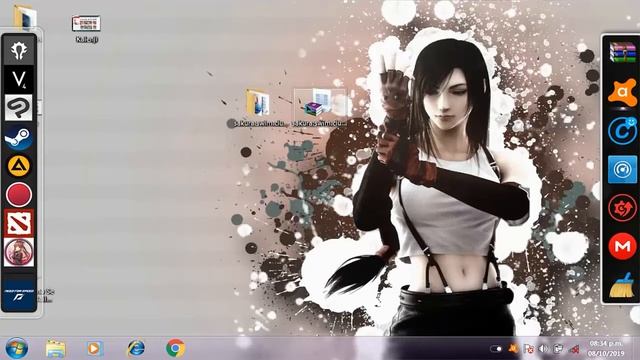The width and height of the screenshot is (640, 360).
Task: Open MEGA red M icon
Action: point(622,246)
